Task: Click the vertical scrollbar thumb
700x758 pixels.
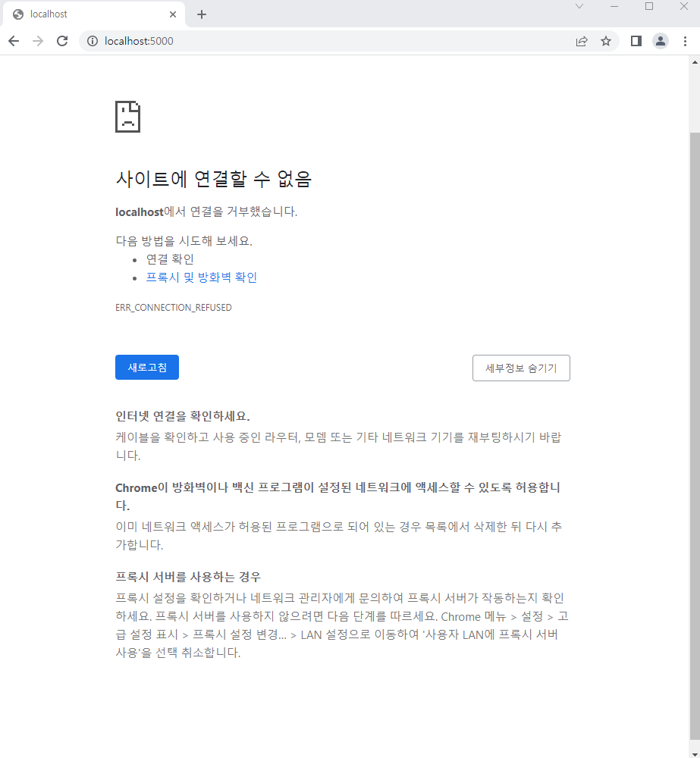Action: coord(695,435)
